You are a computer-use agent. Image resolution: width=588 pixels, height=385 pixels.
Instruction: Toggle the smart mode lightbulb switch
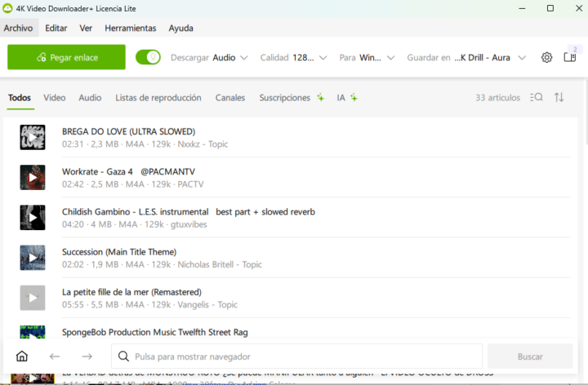tap(148, 57)
